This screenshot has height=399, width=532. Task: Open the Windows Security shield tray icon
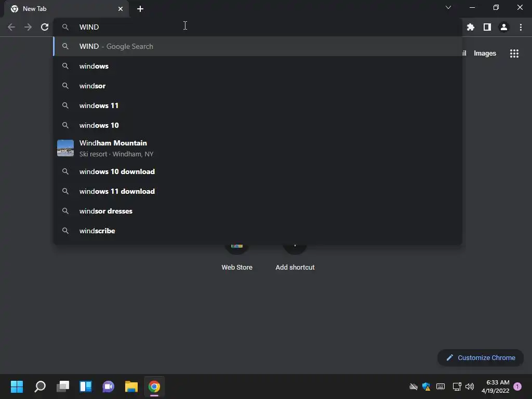pyautogui.click(x=426, y=387)
